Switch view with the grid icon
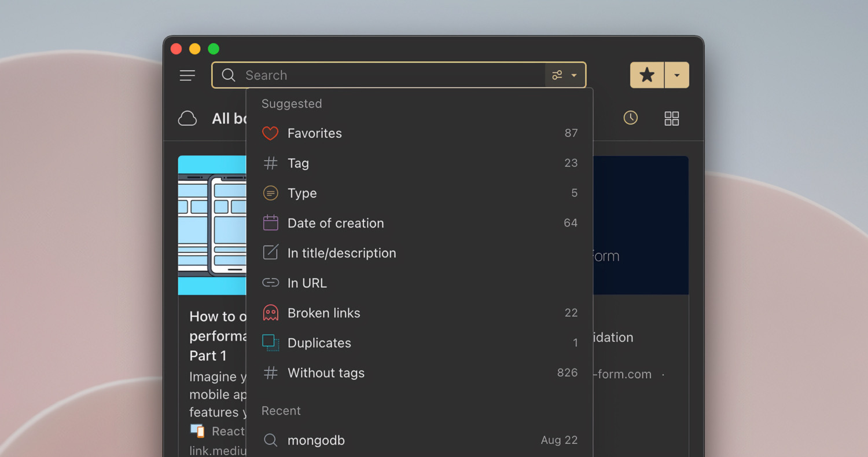Image resolution: width=868 pixels, height=457 pixels. pyautogui.click(x=672, y=119)
